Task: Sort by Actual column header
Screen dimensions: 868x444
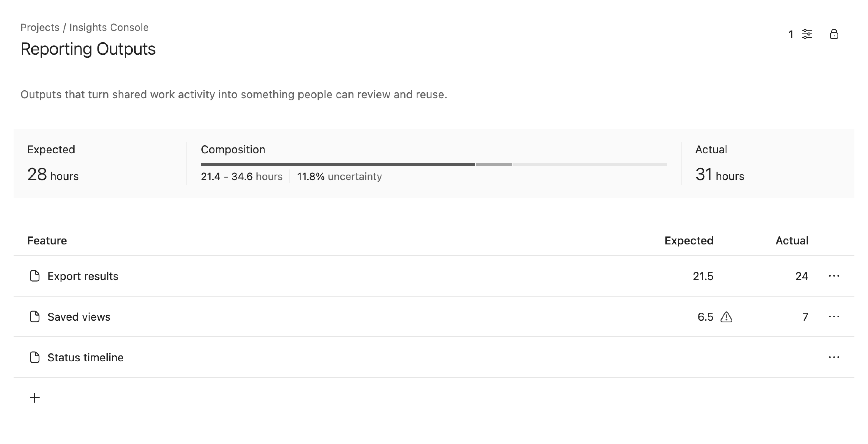Action: pos(791,240)
